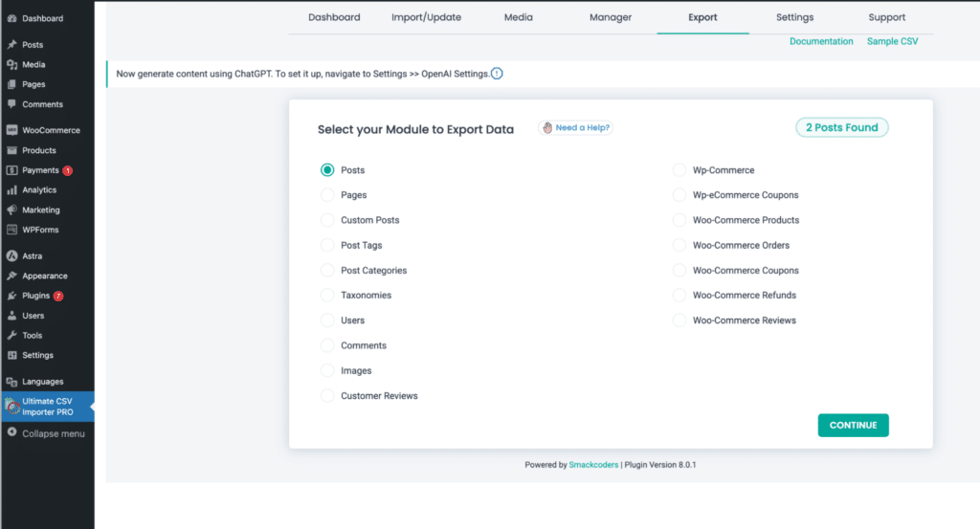This screenshot has height=529, width=980.
Task: Open the Smackcoders footer link
Action: point(593,465)
